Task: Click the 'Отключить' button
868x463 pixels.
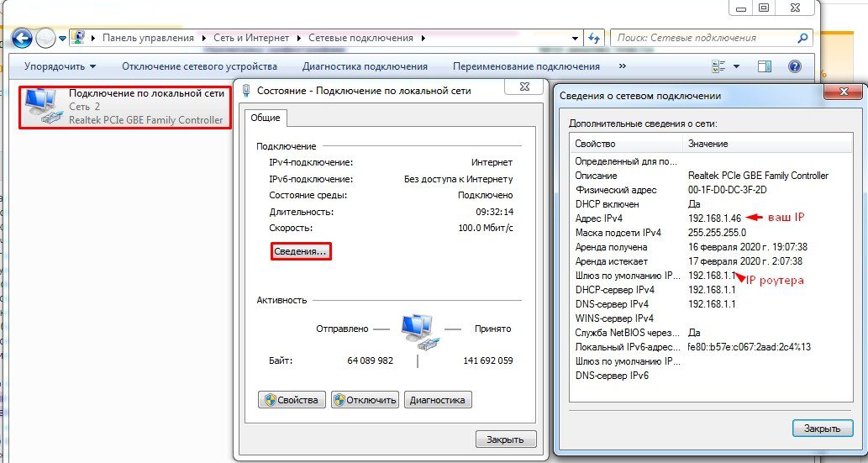Action: point(365,400)
